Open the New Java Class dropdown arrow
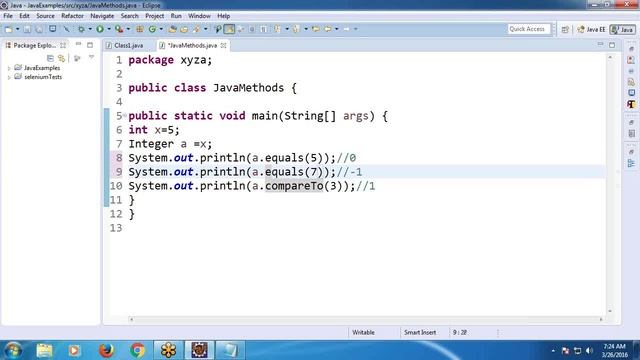The width and height of the screenshot is (640, 360). [x=161, y=29]
